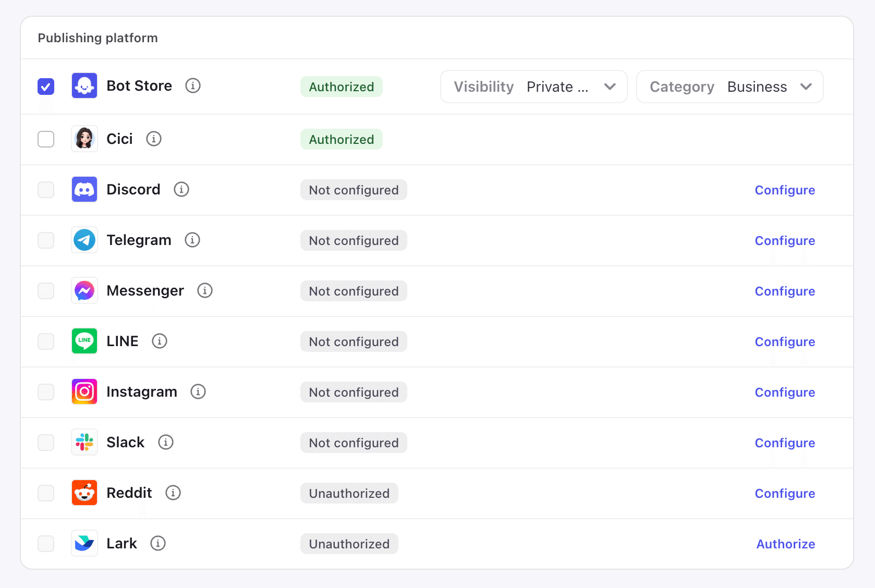Click the info icon next to Bot Store
The width and height of the screenshot is (875, 588).
point(193,86)
